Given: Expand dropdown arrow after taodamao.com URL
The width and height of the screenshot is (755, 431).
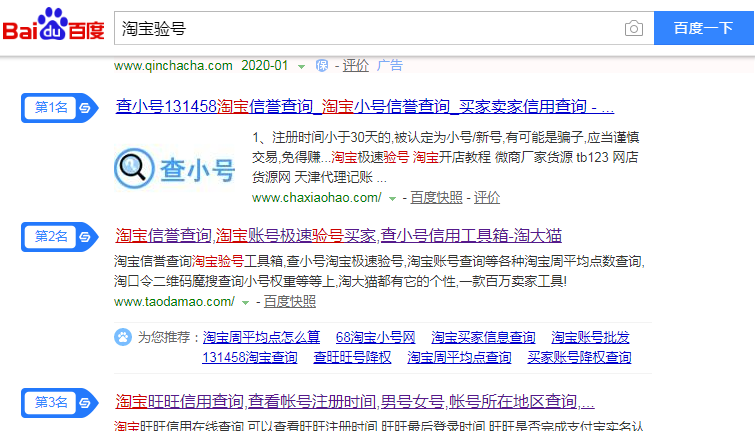Looking at the screenshot, I should pyautogui.click(x=246, y=302).
